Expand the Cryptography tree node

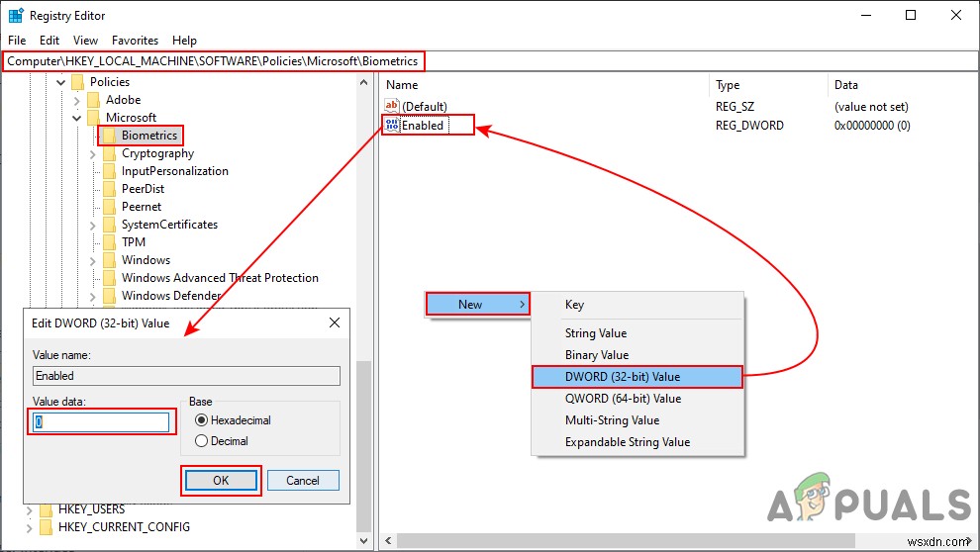[x=92, y=153]
